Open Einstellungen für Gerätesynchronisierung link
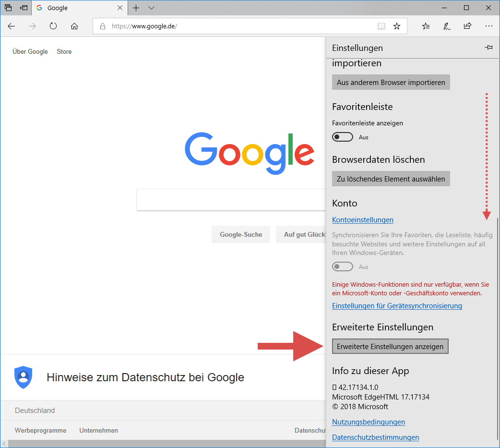 (397, 306)
